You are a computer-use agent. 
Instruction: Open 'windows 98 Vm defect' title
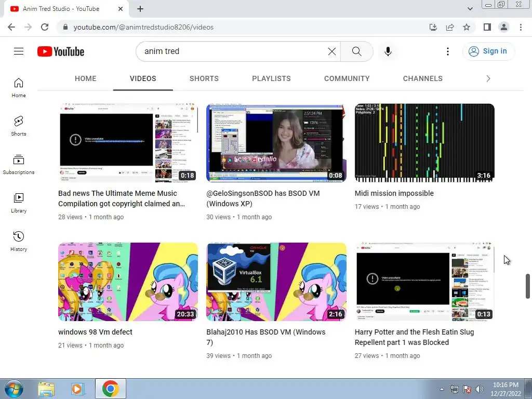click(95, 332)
